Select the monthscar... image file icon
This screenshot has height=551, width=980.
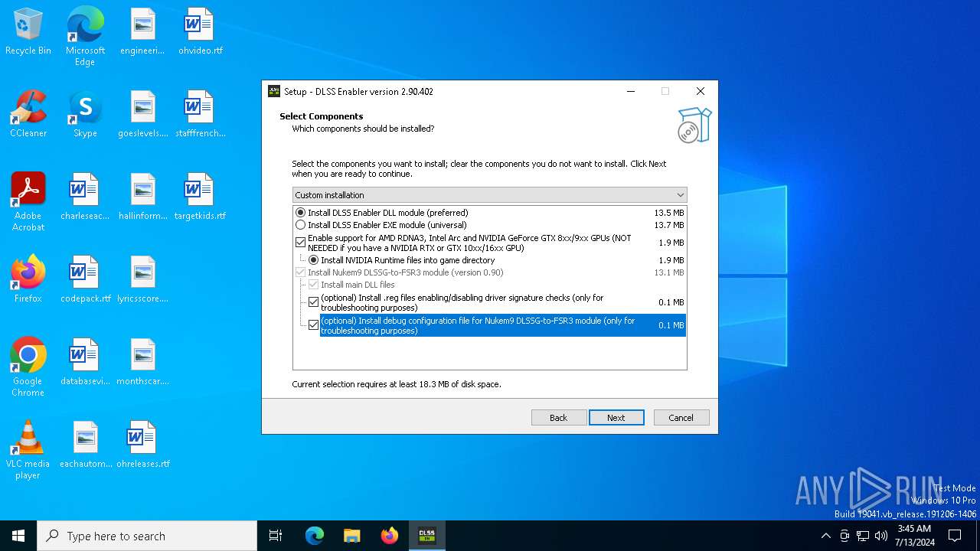pos(142,363)
